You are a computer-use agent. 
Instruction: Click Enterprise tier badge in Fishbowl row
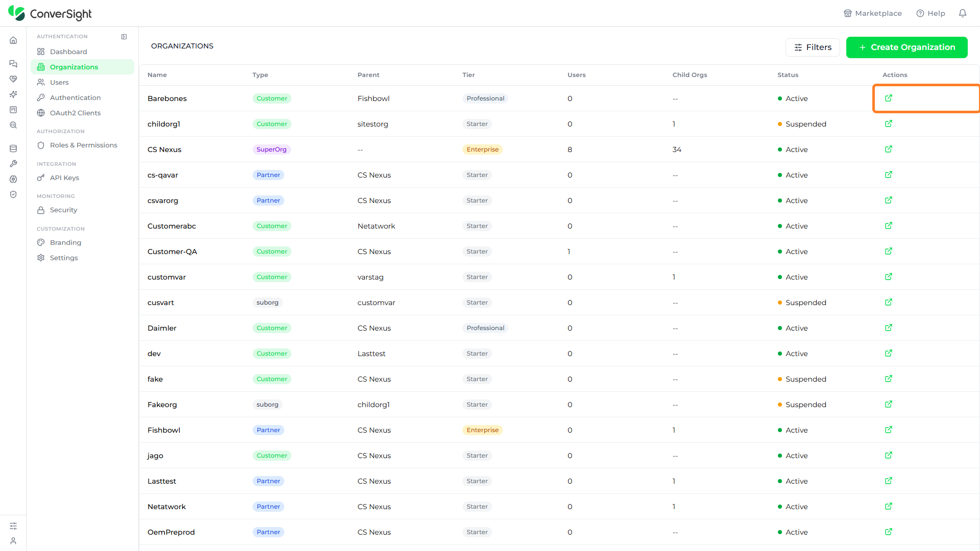(x=482, y=430)
